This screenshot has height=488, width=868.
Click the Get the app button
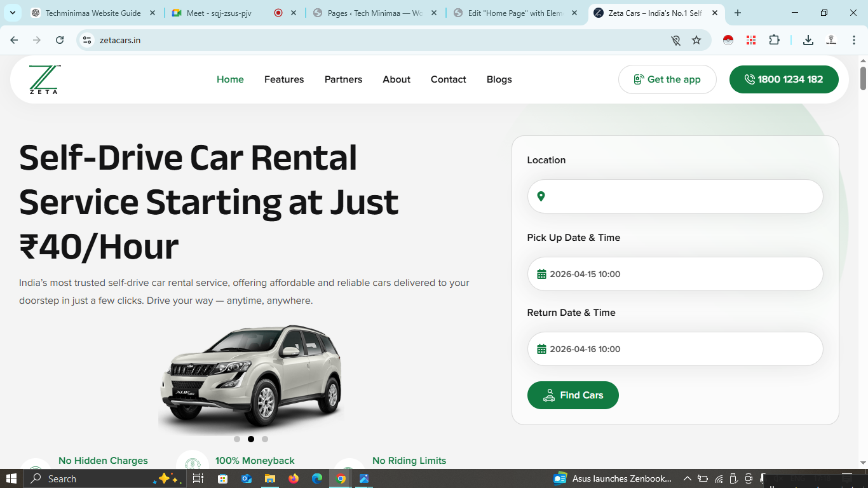coord(667,79)
